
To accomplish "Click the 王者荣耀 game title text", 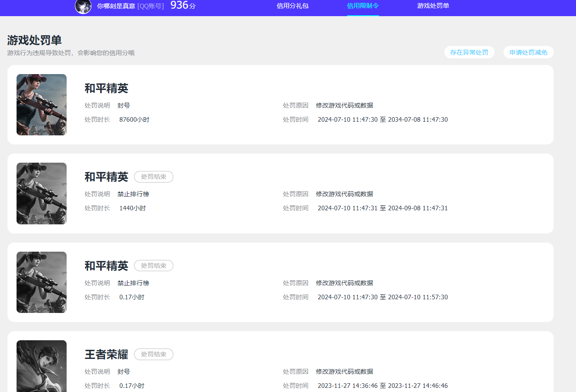I will pyautogui.click(x=106, y=354).
